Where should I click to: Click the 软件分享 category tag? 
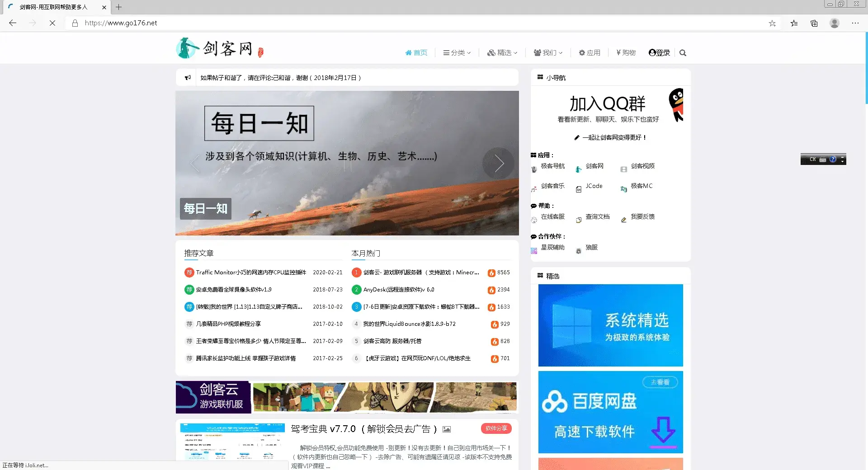tap(496, 428)
